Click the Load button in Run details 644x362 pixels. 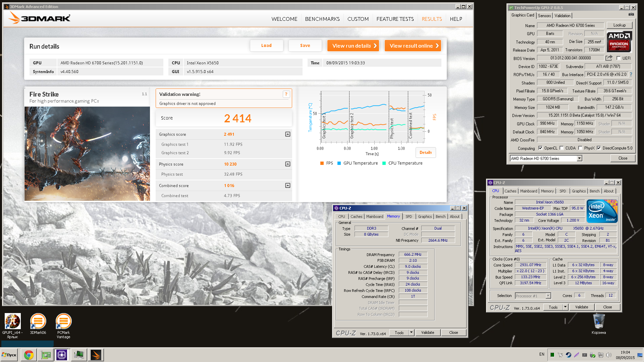(x=266, y=46)
